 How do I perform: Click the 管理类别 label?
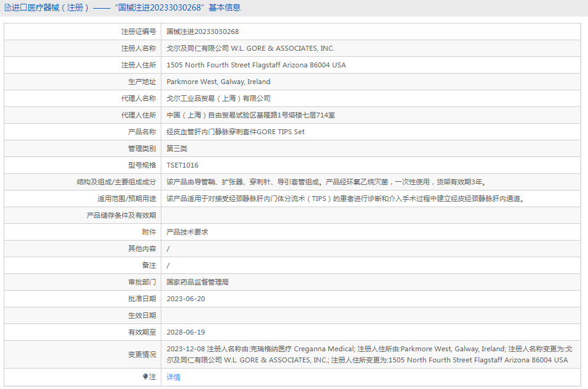[142, 148]
